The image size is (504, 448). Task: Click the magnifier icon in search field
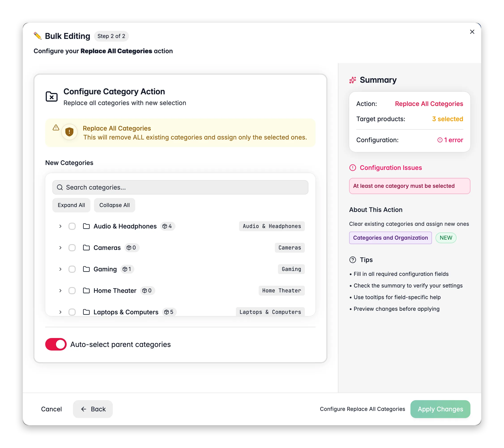[60, 187]
